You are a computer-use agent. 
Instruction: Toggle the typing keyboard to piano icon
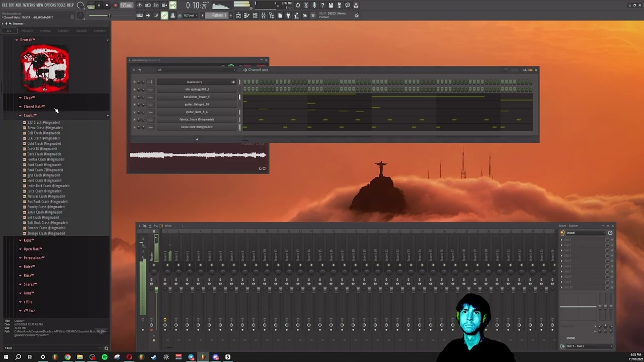(139, 16)
